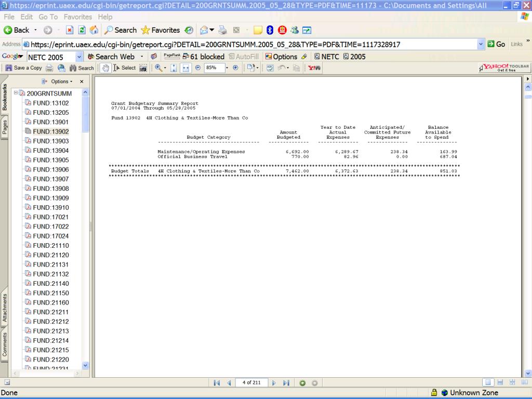This screenshot has height=399, width=532.
Task: Go to the first page
Action: 217,383
